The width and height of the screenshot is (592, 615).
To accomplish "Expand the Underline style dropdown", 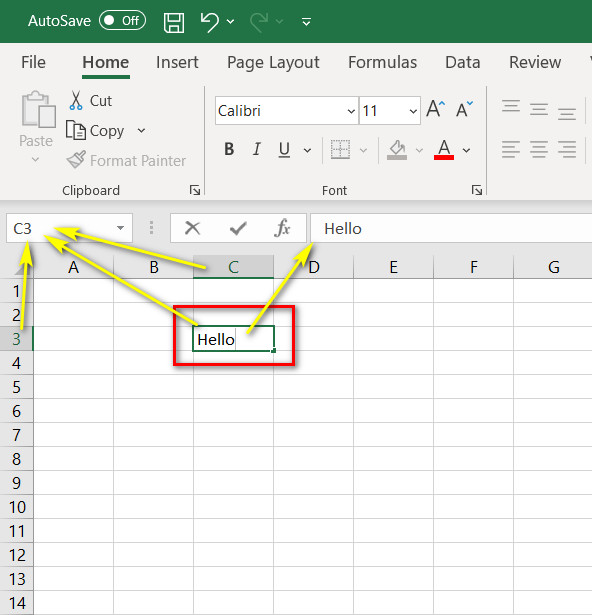I will point(308,150).
